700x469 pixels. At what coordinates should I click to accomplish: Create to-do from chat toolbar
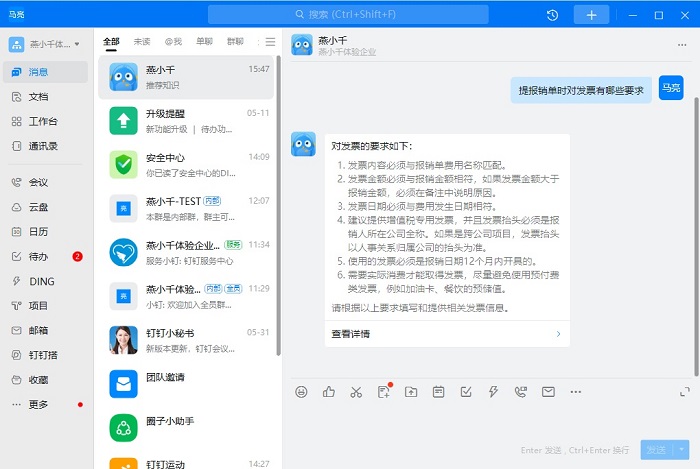[x=466, y=392]
